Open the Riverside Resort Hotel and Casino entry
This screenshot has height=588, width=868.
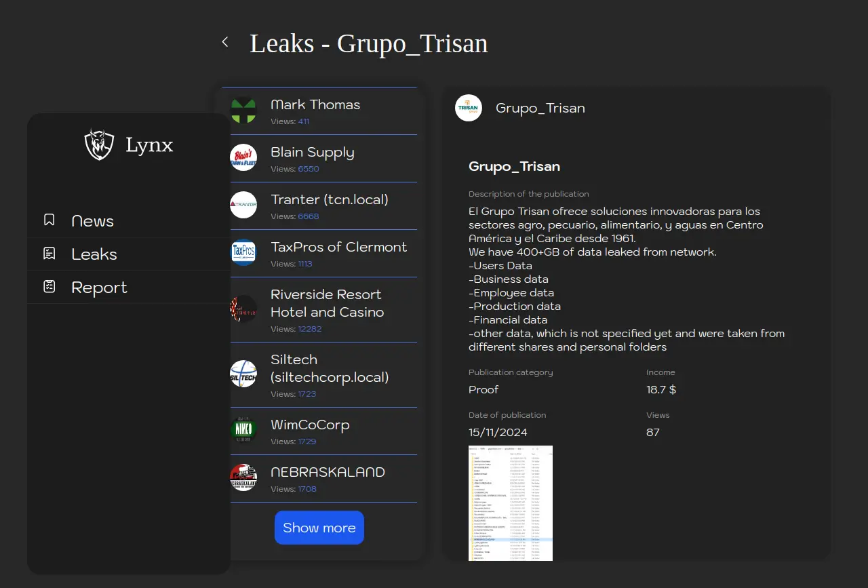point(327,304)
